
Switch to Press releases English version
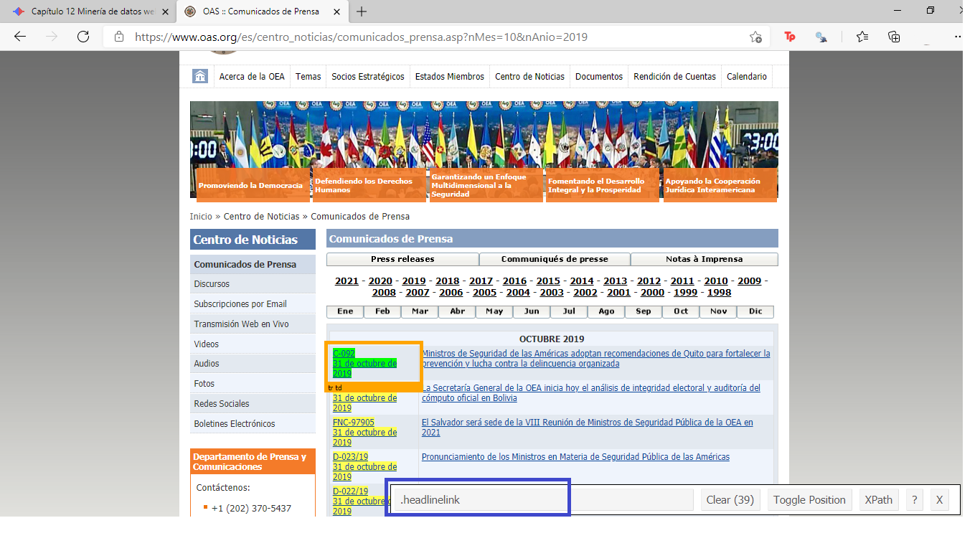[402, 259]
